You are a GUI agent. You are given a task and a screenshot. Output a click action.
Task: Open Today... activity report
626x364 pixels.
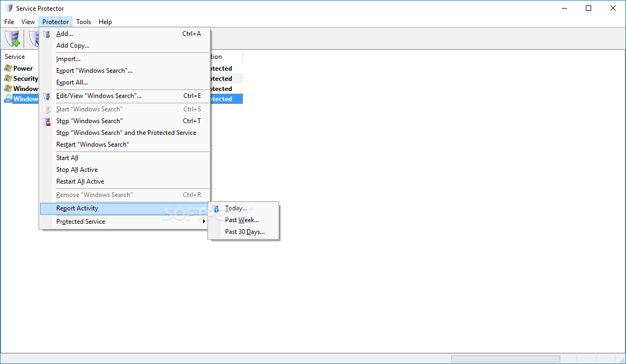[243, 208]
